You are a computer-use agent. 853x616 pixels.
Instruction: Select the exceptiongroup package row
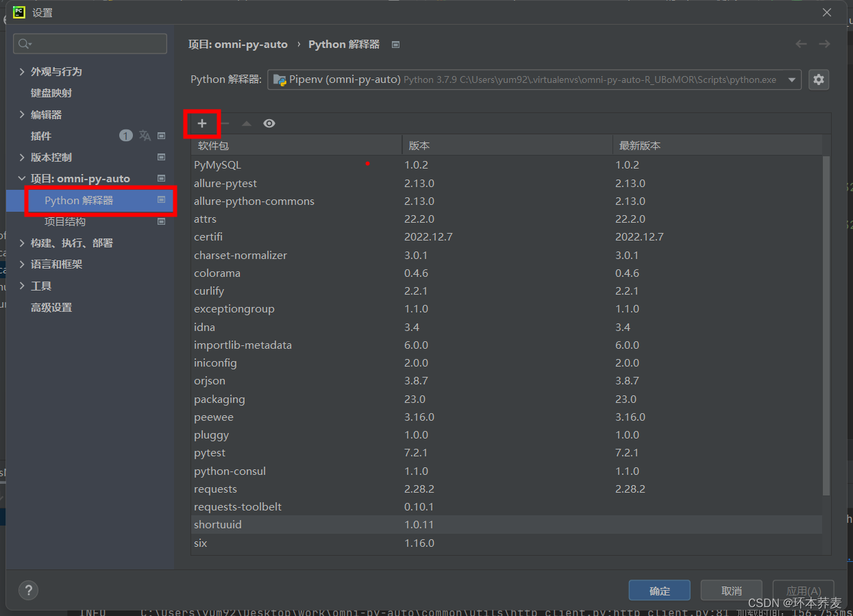506,309
